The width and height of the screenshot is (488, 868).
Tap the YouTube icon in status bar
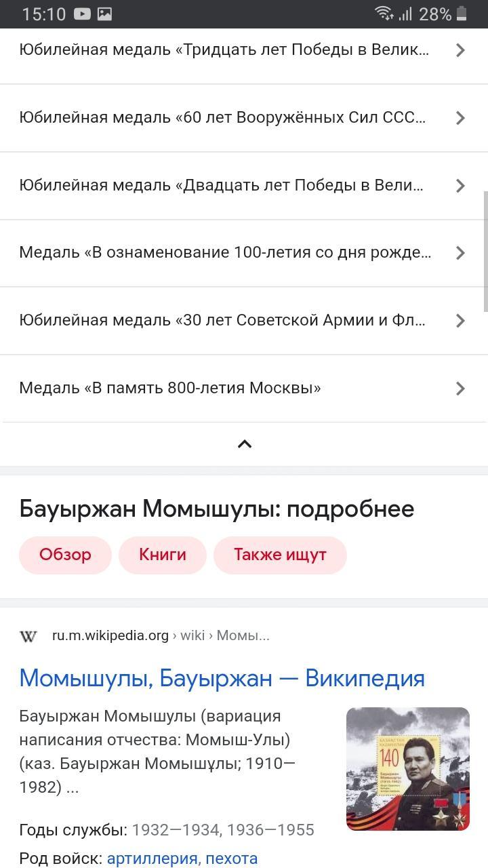tap(82, 14)
